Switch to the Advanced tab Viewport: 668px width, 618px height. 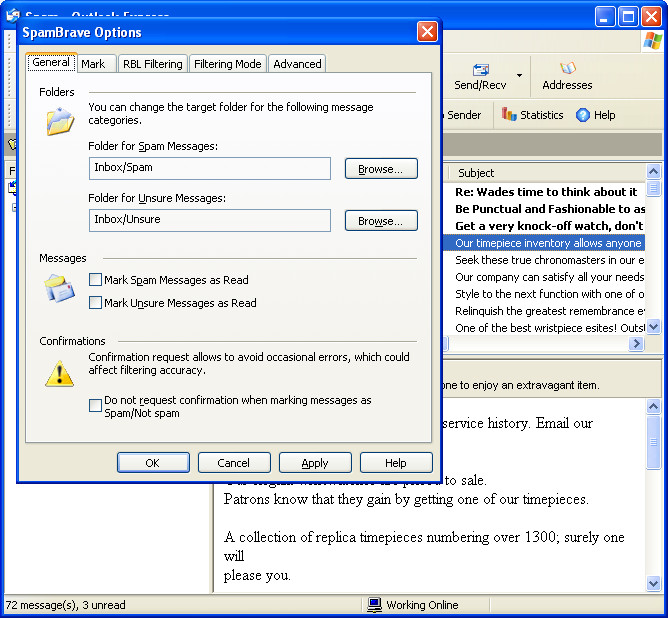297,64
